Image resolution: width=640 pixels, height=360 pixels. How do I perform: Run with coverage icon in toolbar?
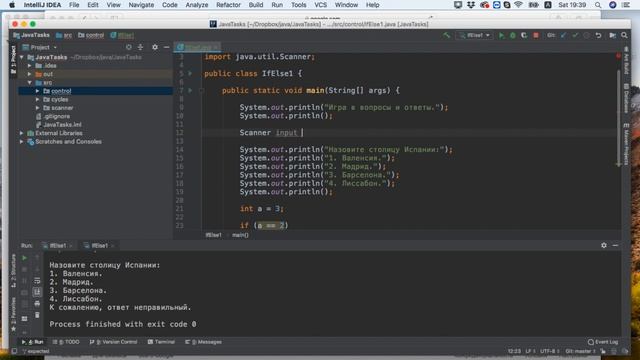(x=524, y=36)
